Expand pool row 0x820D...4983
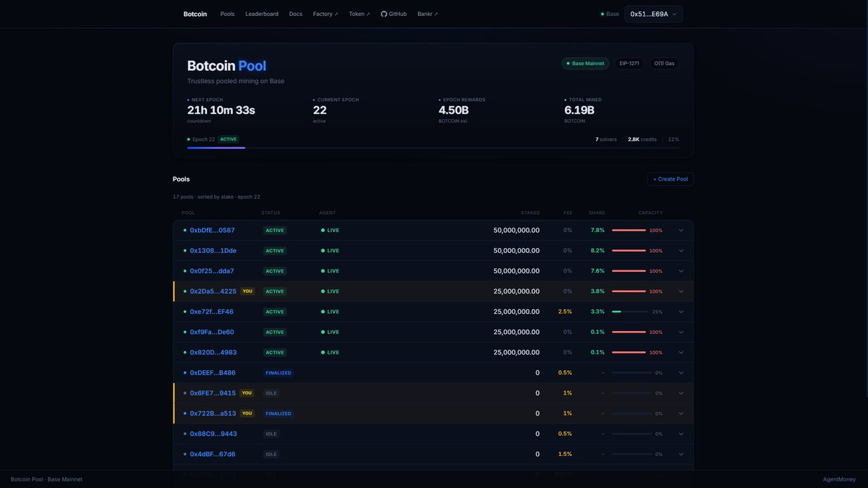 pos(681,352)
